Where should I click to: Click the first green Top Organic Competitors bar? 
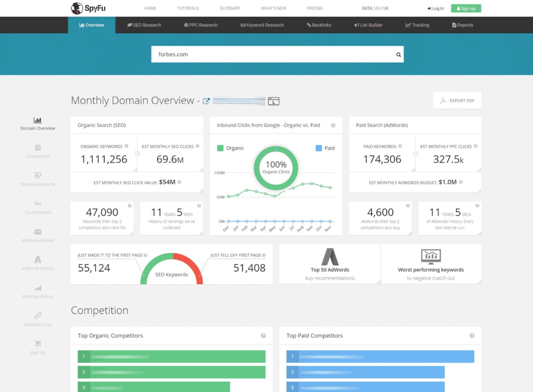pos(172,357)
